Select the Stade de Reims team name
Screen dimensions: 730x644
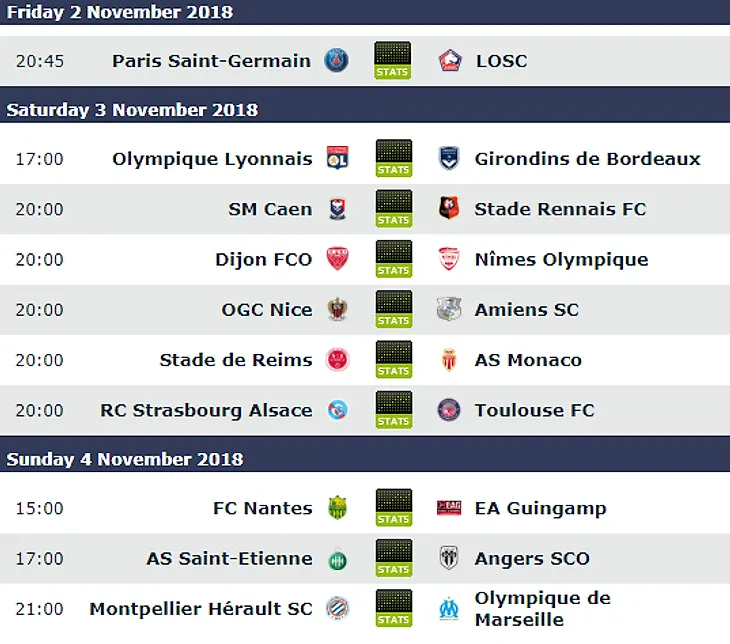coord(236,359)
